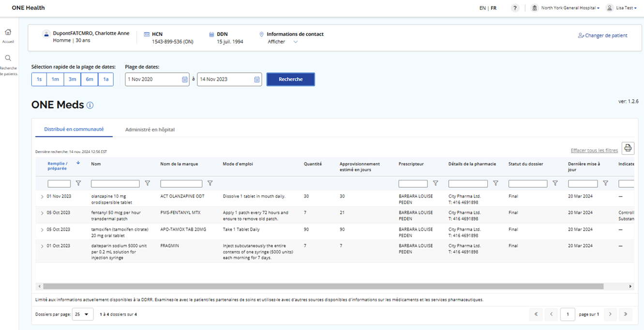
Task: Open North York General Hospital dropdown
Action: (570, 8)
